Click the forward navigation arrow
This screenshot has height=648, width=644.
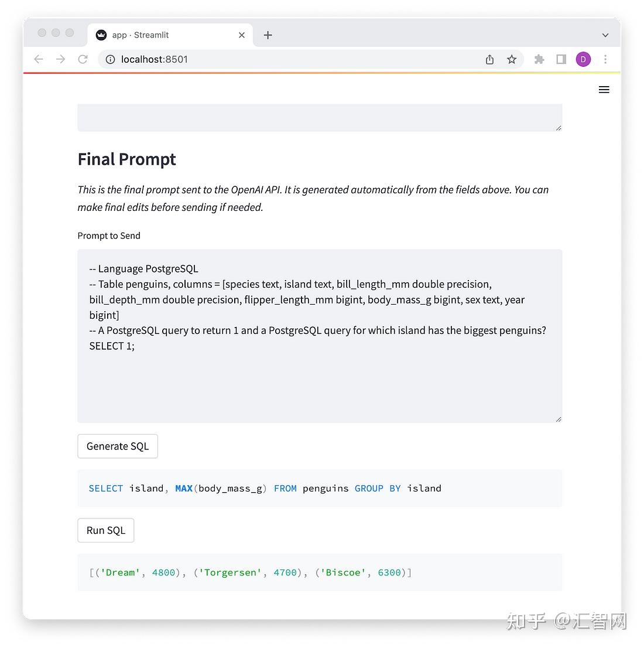click(x=60, y=60)
